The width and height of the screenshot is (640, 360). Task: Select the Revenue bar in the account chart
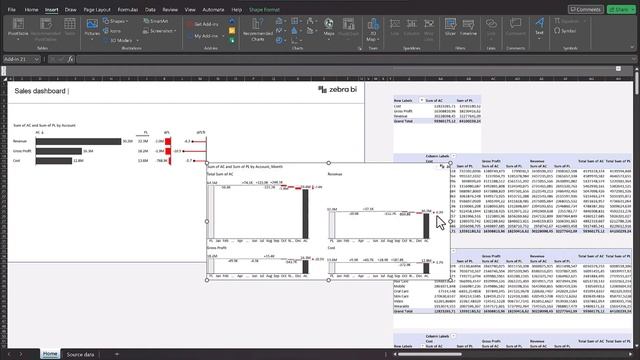[78, 141]
